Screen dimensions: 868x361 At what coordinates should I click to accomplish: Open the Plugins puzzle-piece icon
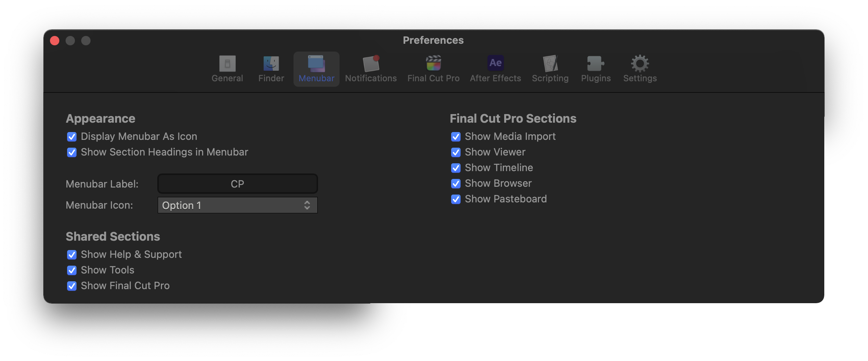pyautogui.click(x=596, y=69)
